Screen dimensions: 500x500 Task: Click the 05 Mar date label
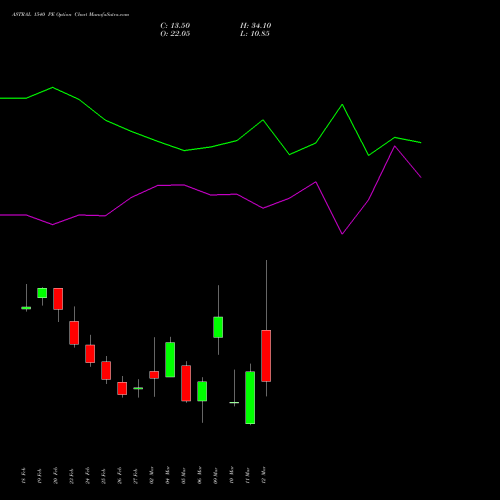(183, 475)
